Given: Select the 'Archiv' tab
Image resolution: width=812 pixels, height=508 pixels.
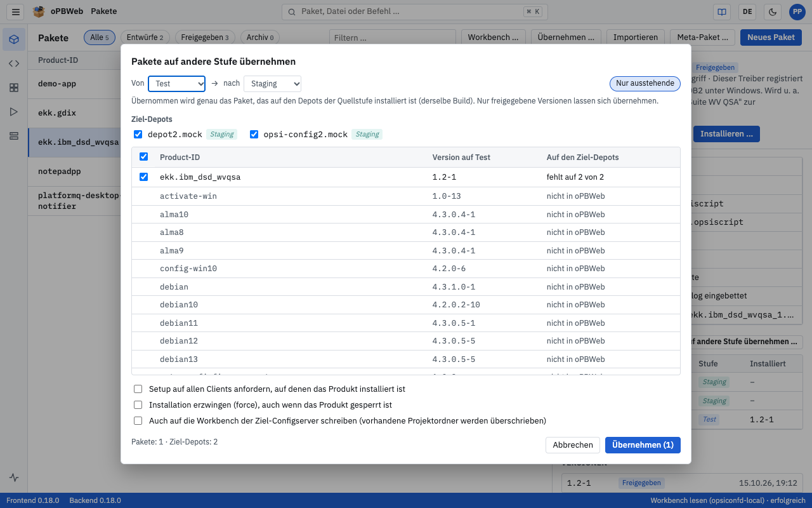Looking at the screenshot, I should [x=260, y=37].
